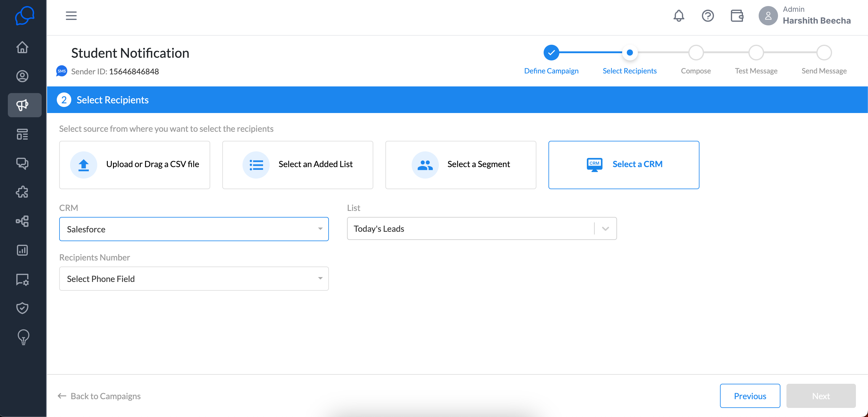Image resolution: width=868 pixels, height=417 pixels.
Task: Go to the Select Recipients step
Action: coord(629,60)
